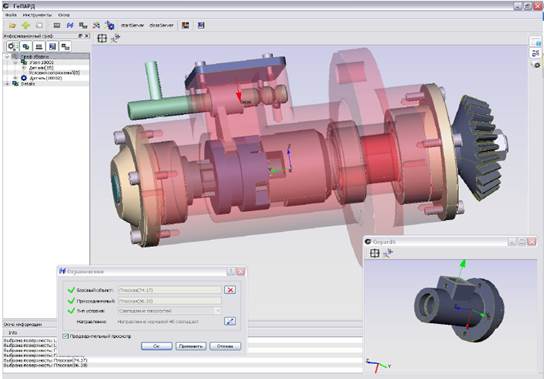The image size is (544, 379).
Task: Click the red X clear button beside base object
Action: pos(230,290)
